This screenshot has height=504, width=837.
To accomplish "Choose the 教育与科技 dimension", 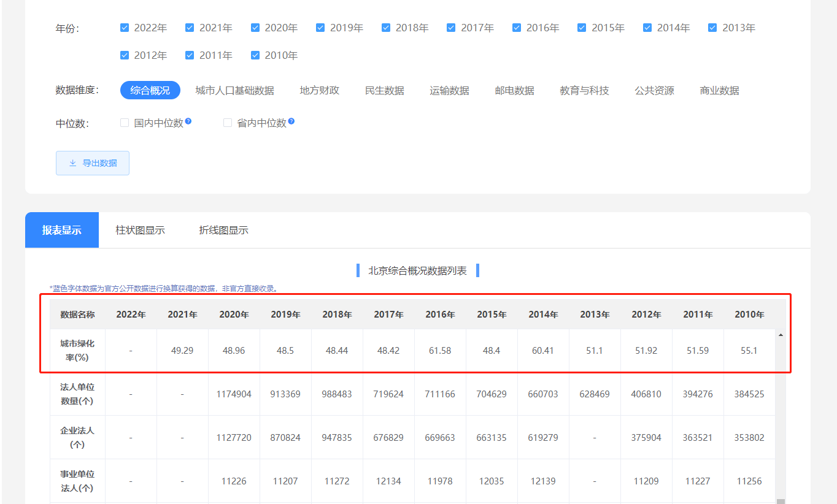I will pos(585,90).
